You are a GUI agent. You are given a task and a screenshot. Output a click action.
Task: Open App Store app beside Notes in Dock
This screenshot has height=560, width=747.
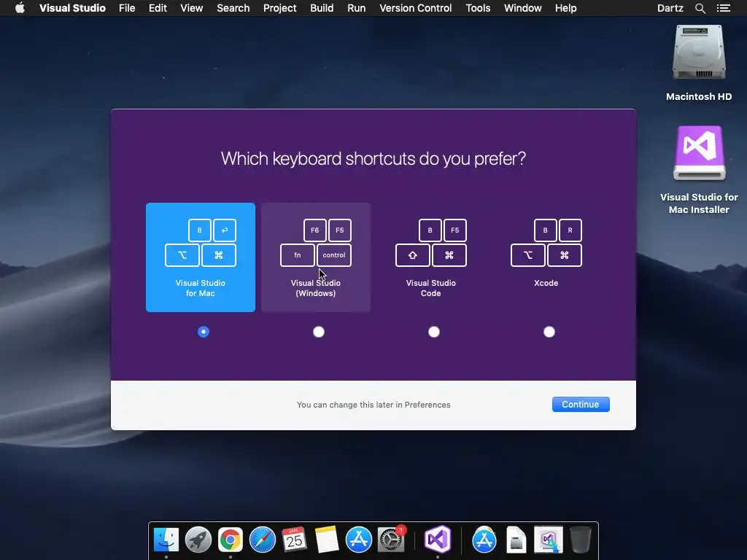tap(359, 540)
